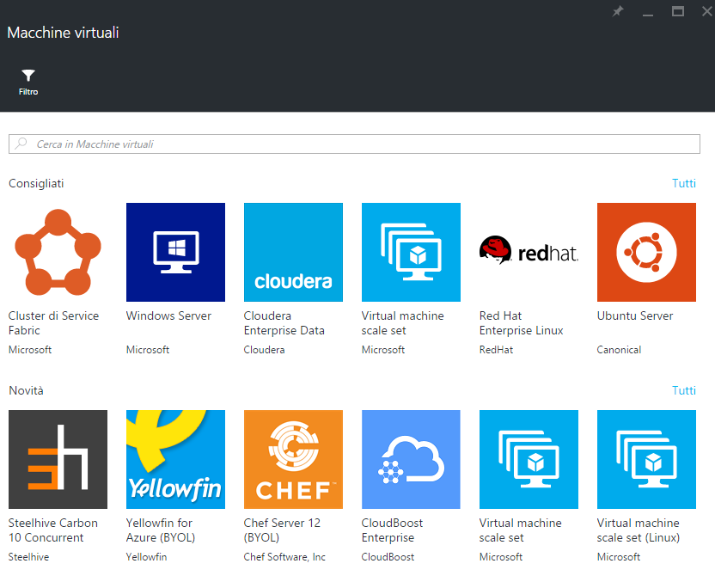Click the 'CloudBoost' publisher name

[388, 557]
